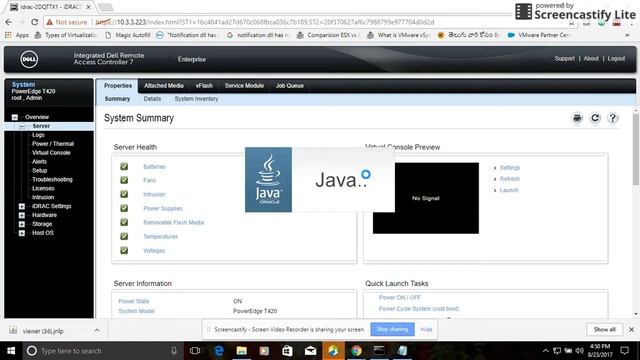Viewport: 640px width, 360px height.
Task: Open File Explorer from taskbar
Action: (x=242, y=351)
